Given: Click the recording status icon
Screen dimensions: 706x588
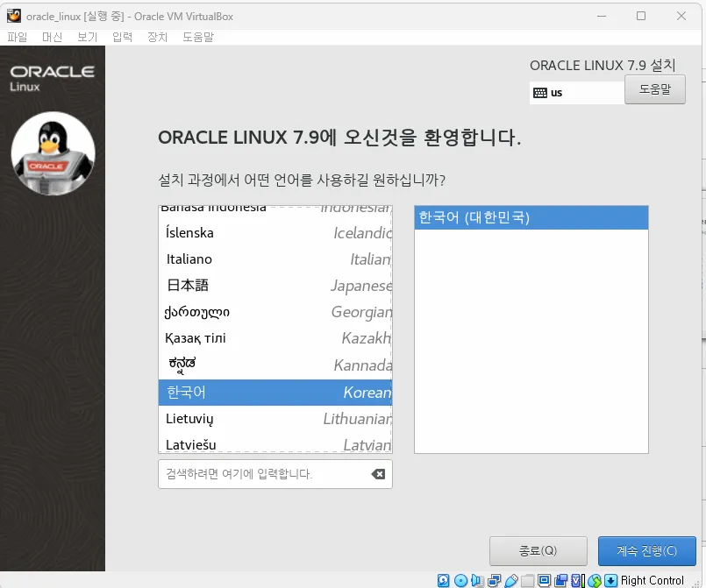Looking at the screenshot, I should coord(561,580).
